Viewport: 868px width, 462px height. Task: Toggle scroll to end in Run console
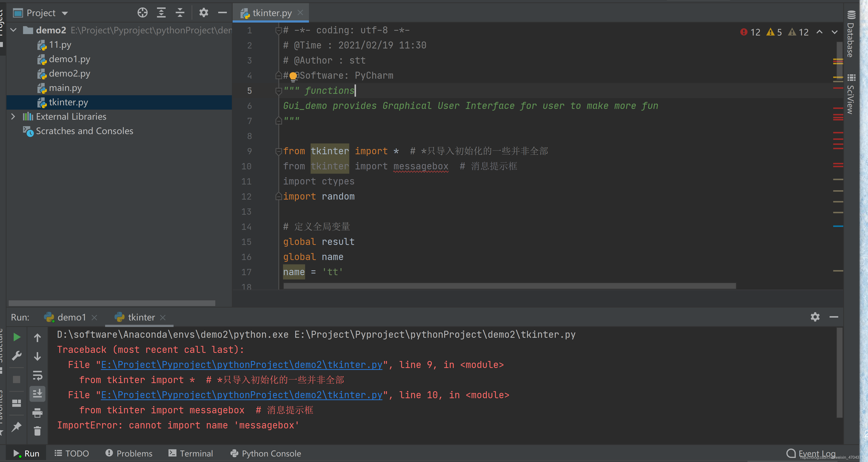[37, 394]
